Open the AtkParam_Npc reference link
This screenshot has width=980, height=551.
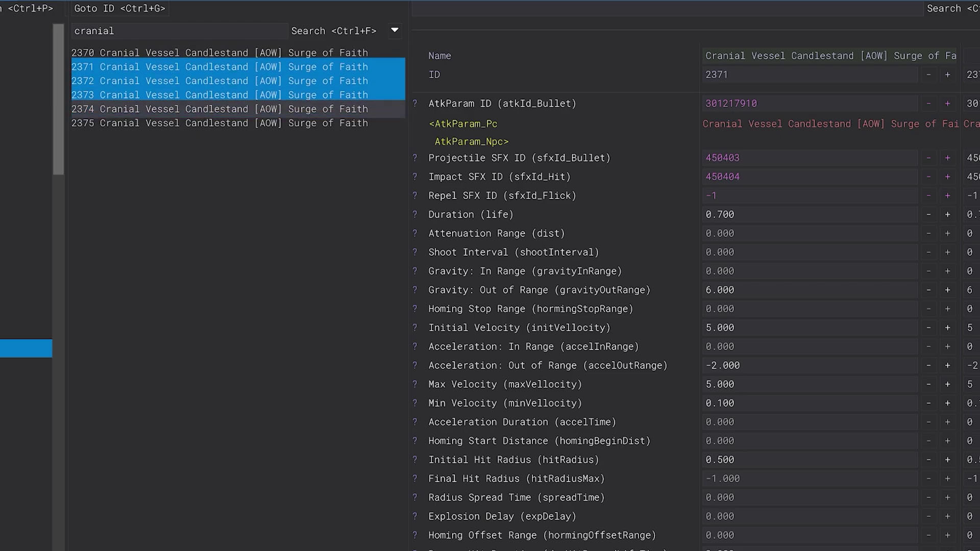pyautogui.click(x=471, y=142)
